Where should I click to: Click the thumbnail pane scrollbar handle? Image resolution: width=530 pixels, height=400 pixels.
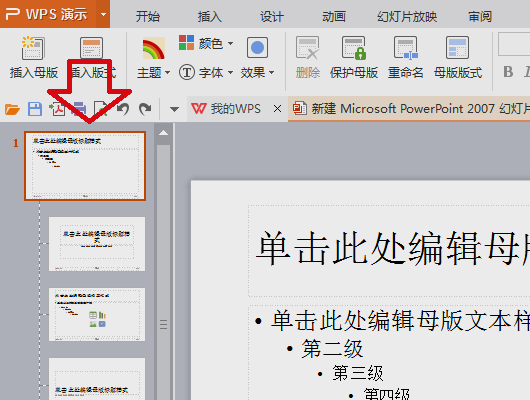click(164, 272)
